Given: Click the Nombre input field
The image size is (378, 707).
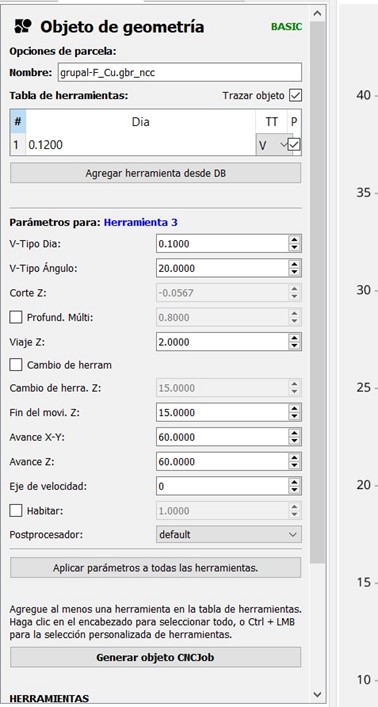Looking at the screenshot, I should 180,72.
